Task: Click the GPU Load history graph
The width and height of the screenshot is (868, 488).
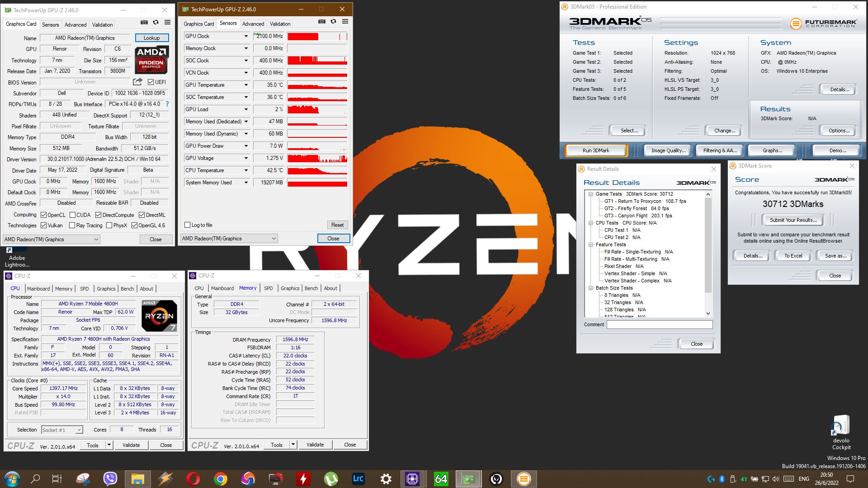Action: click(x=317, y=109)
